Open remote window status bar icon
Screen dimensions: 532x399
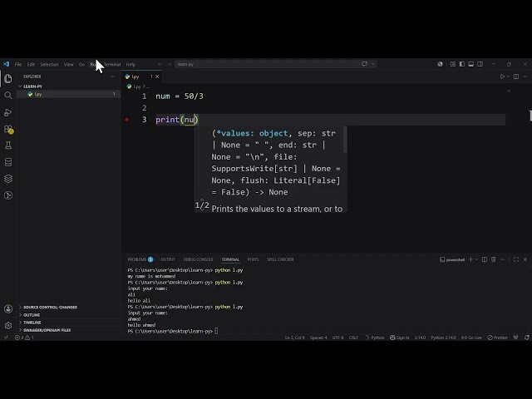[6, 337]
